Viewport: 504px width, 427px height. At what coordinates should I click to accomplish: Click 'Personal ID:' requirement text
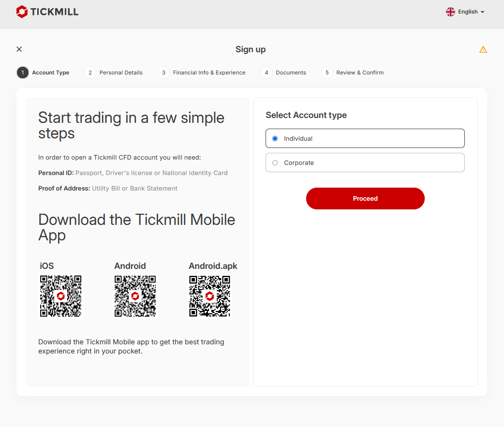[56, 173]
